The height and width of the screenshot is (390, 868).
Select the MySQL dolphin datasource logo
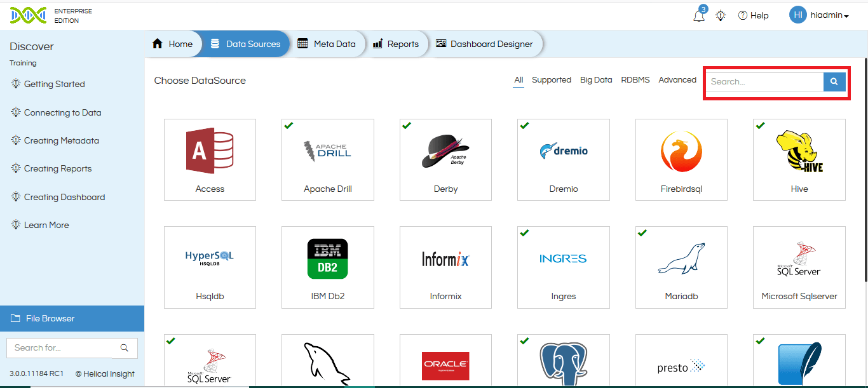(x=328, y=363)
